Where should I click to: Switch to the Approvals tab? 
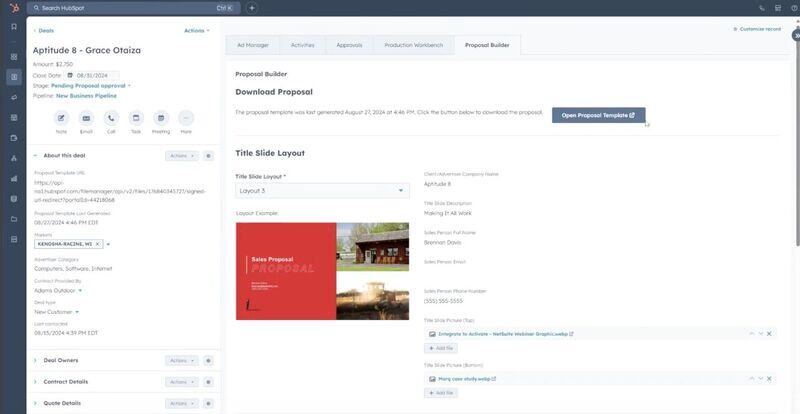point(348,45)
